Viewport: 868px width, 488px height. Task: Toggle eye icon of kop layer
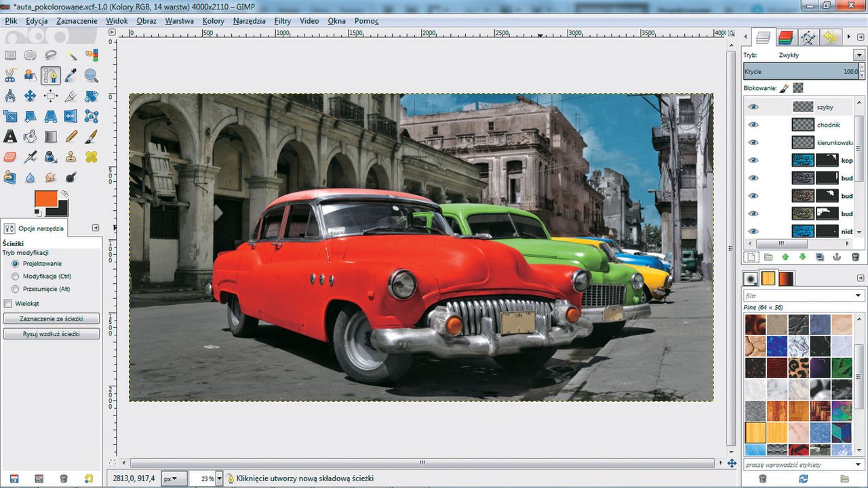coord(753,161)
